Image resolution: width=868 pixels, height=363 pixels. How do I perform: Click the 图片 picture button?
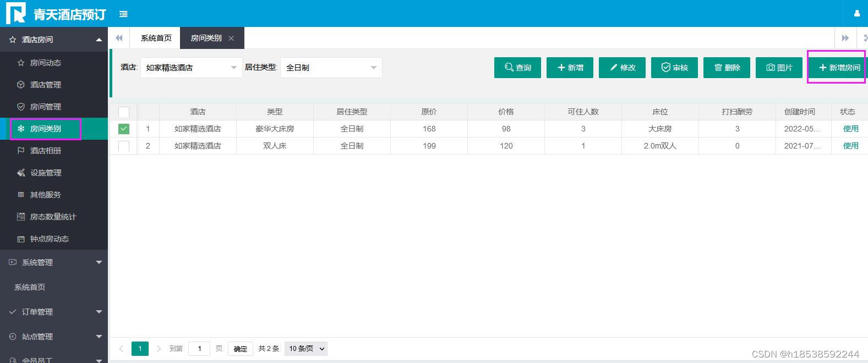[x=779, y=68]
